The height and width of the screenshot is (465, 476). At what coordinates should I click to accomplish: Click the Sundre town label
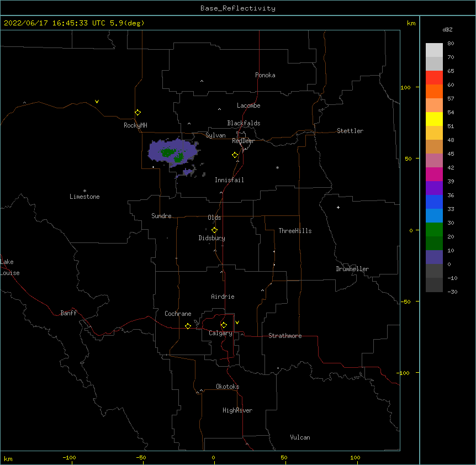tap(161, 216)
